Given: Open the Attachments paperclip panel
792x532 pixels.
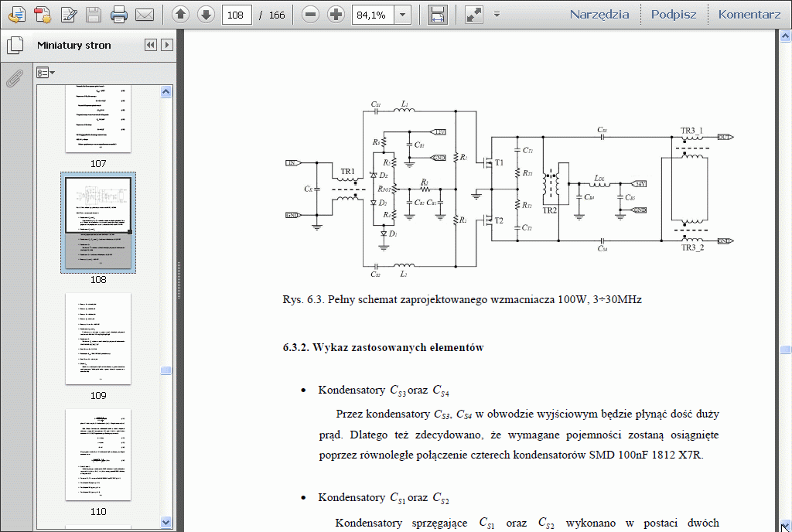Looking at the screenshot, I should point(14,78).
